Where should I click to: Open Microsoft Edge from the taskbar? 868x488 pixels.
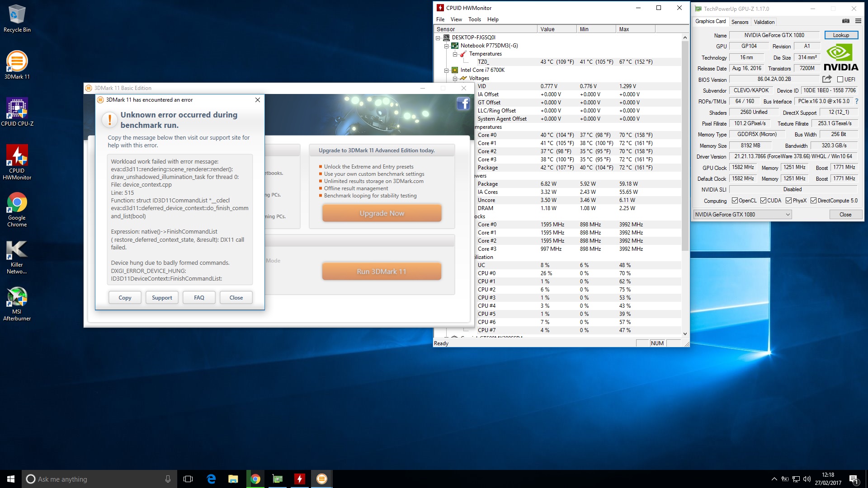(x=211, y=479)
